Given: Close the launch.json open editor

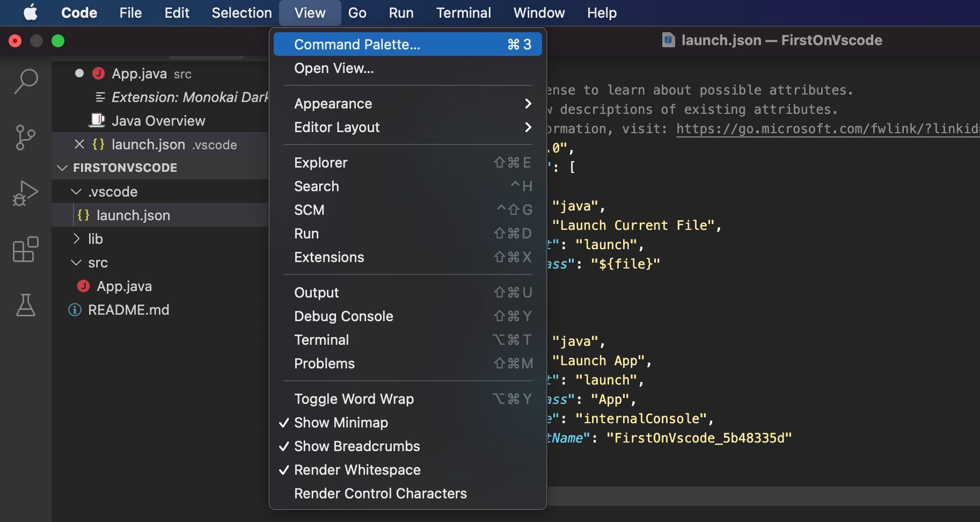Looking at the screenshot, I should tap(79, 144).
